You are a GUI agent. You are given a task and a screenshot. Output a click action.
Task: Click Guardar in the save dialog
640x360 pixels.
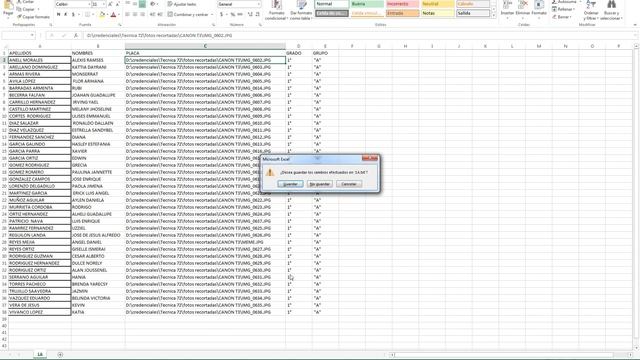[x=290, y=184]
